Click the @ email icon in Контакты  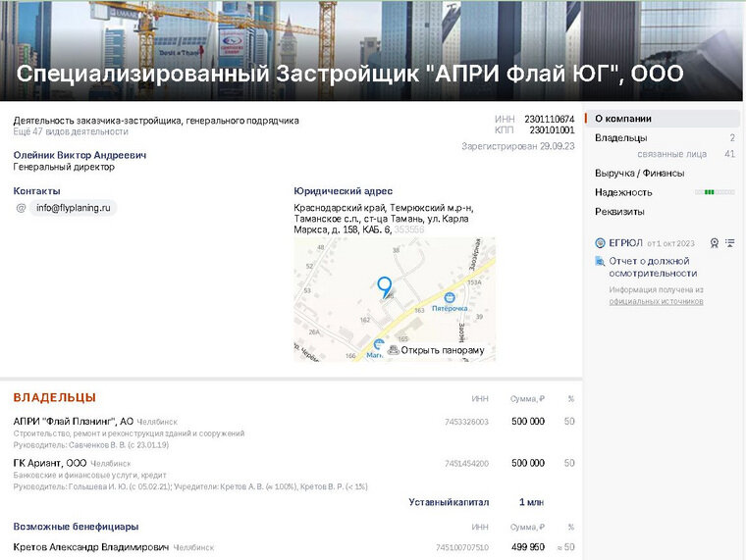coord(21,208)
